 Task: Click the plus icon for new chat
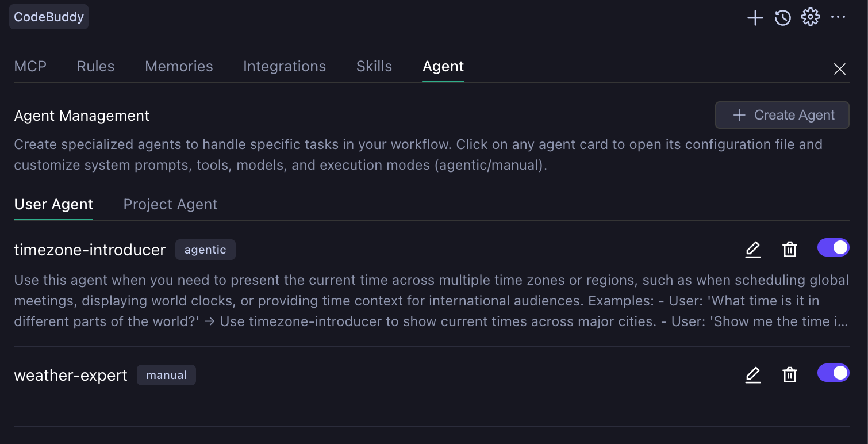(755, 18)
